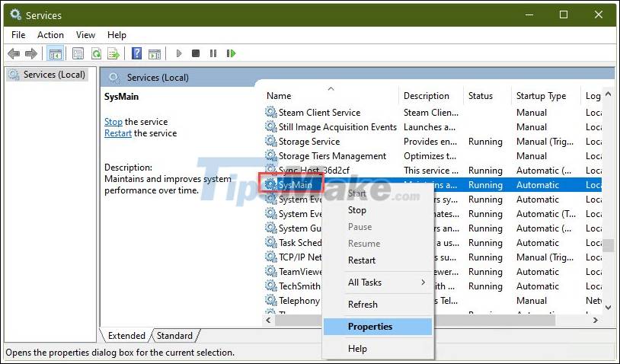Toggle Show/Hide Console Tree toolbar icon
The width and height of the screenshot is (620, 364).
pyautogui.click(x=55, y=53)
